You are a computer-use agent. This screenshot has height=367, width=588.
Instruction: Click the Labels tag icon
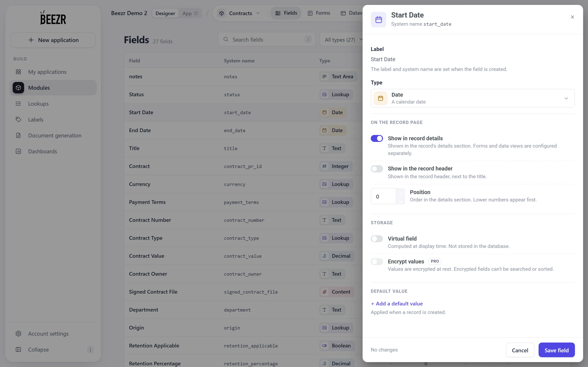pyautogui.click(x=18, y=119)
